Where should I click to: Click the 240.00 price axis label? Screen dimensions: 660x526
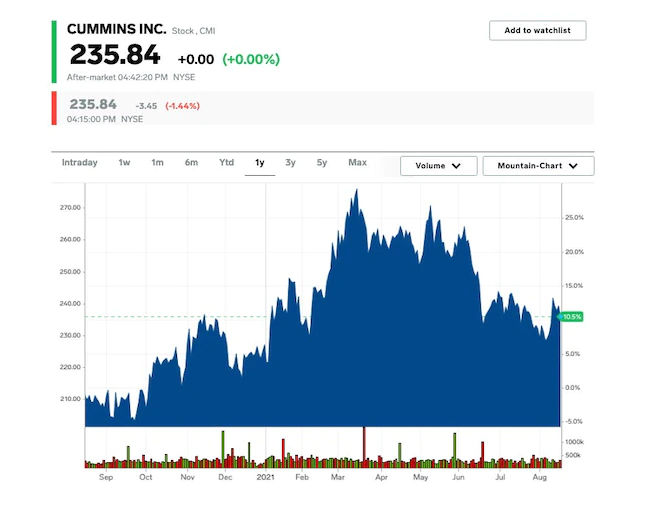(70, 303)
